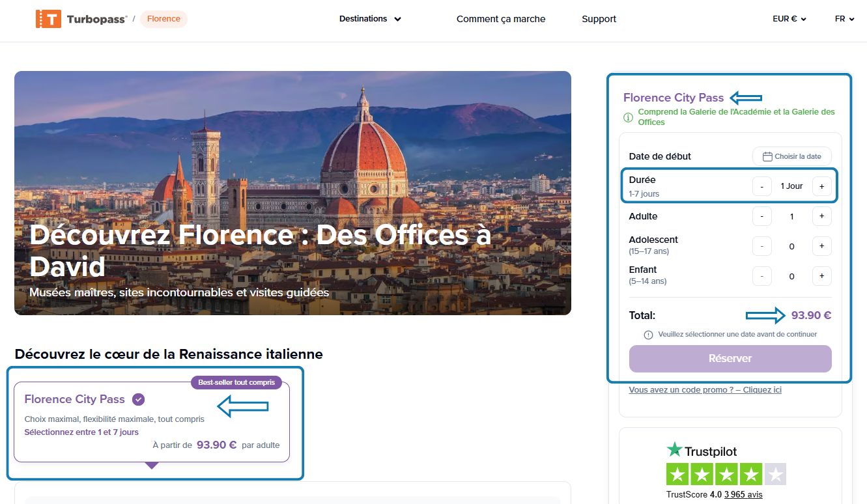Click the Florence cathedral hero image

[x=292, y=193]
